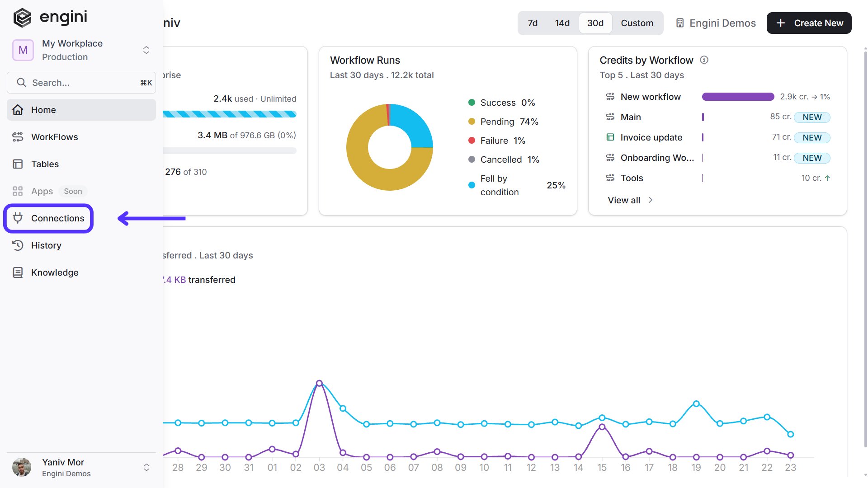Viewport: 868px width, 488px height.
Task: Select the Custom time range
Action: (637, 23)
